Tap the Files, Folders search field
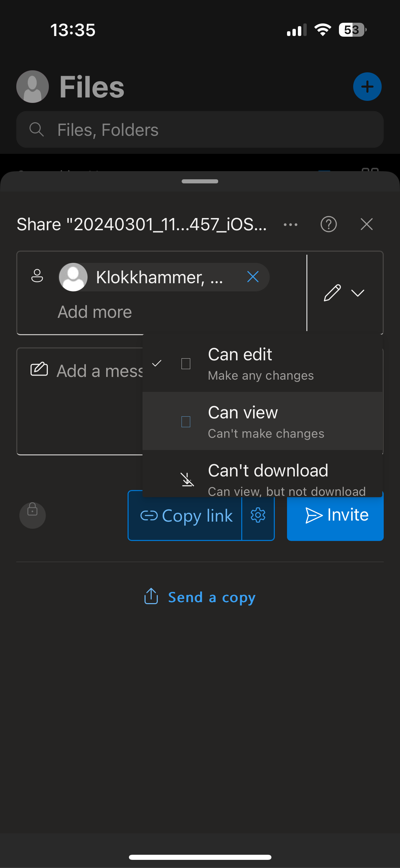This screenshot has height=868, width=400. pyautogui.click(x=200, y=130)
